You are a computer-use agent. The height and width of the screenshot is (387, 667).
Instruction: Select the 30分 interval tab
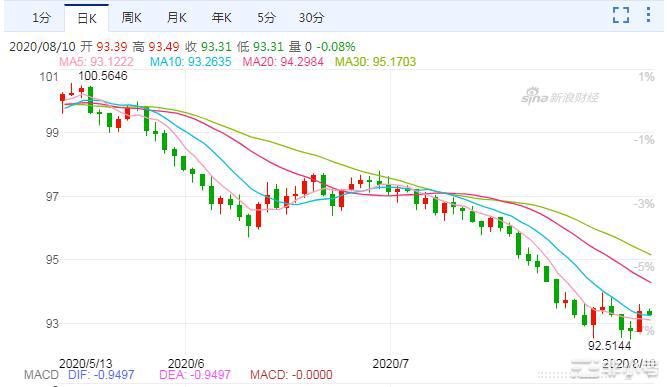coord(311,17)
